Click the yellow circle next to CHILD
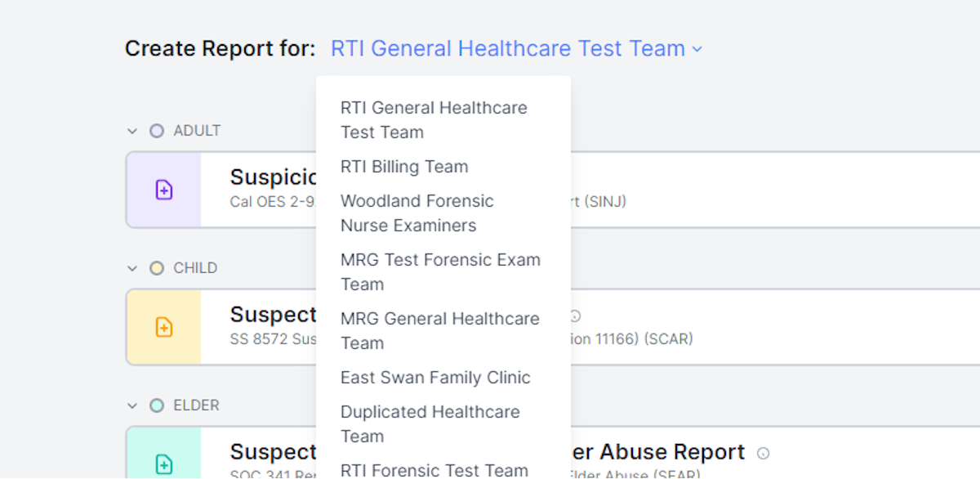The height and width of the screenshot is (479, 980). (157, 268)
